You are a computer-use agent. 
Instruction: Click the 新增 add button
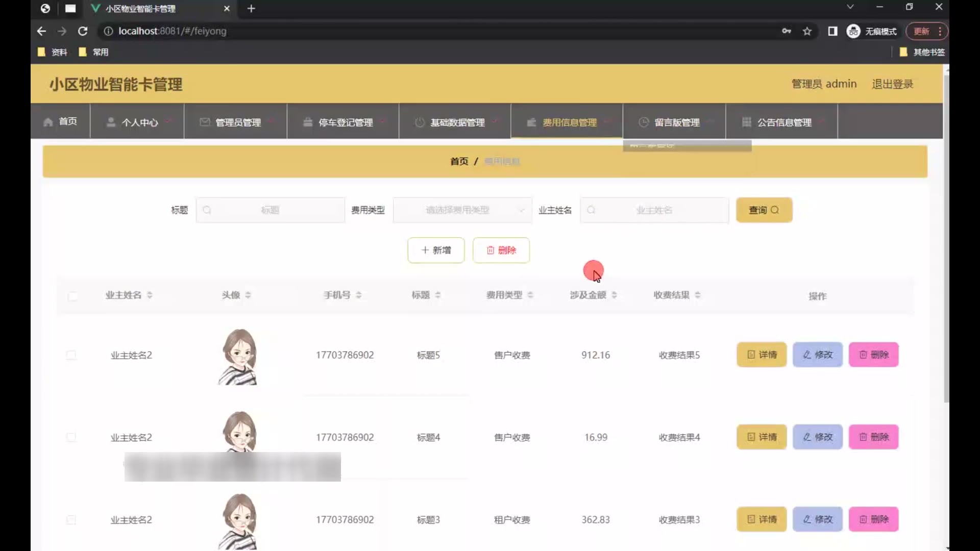pos(436,250)
